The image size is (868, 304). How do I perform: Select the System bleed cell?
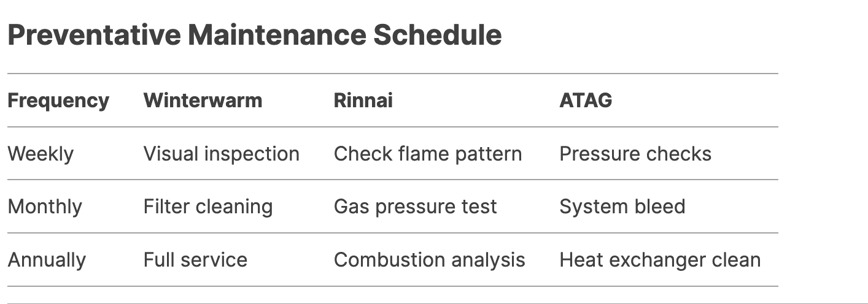tap(622, 207)
